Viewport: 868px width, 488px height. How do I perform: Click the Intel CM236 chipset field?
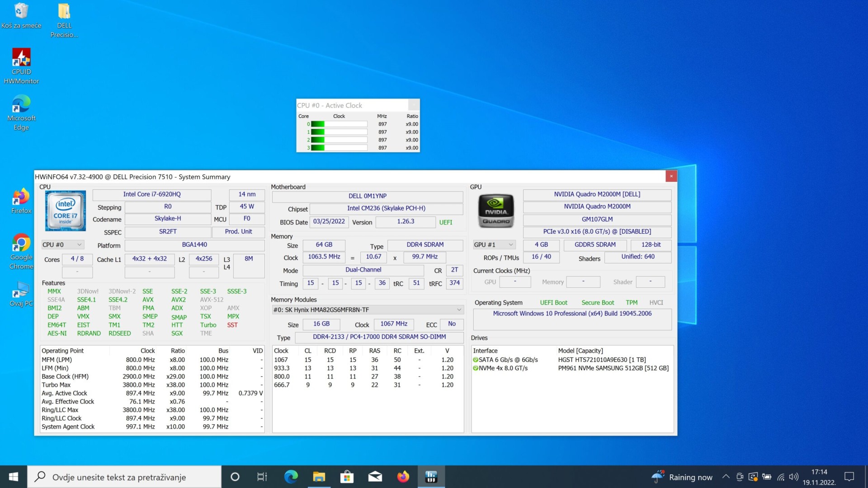[x=386, y=208]
